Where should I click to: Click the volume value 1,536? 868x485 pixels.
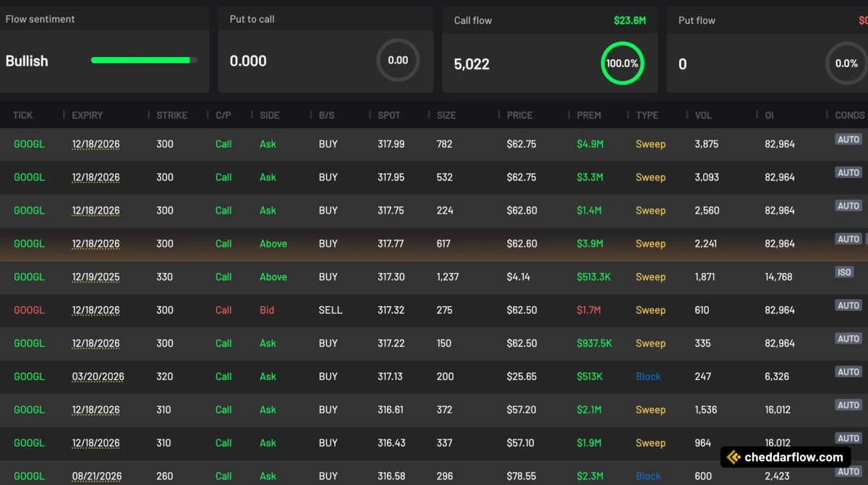point(706,410)
